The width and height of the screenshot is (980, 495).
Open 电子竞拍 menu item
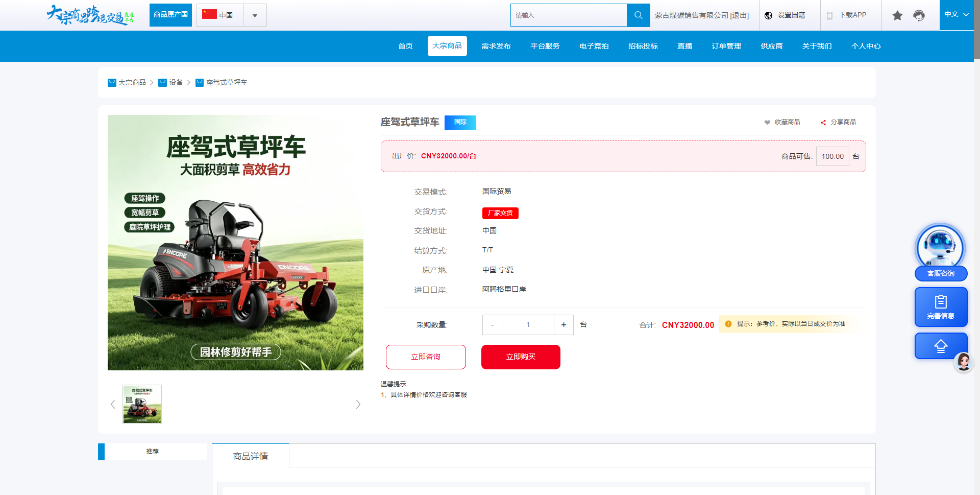(x=594, y=46)
